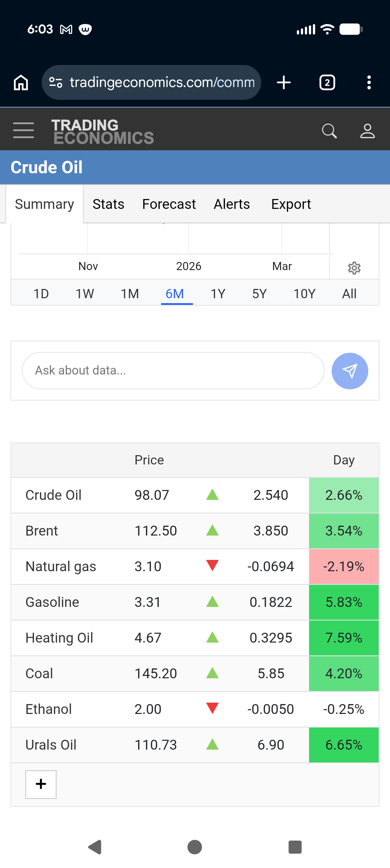Open the user account icon
Screen dimensions: 390x868
point(367,131)
